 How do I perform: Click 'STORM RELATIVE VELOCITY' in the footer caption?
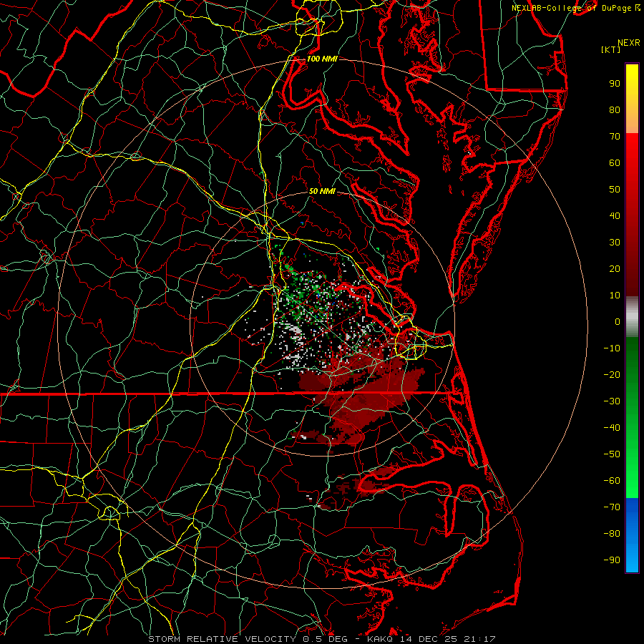(x=224, y=639)
